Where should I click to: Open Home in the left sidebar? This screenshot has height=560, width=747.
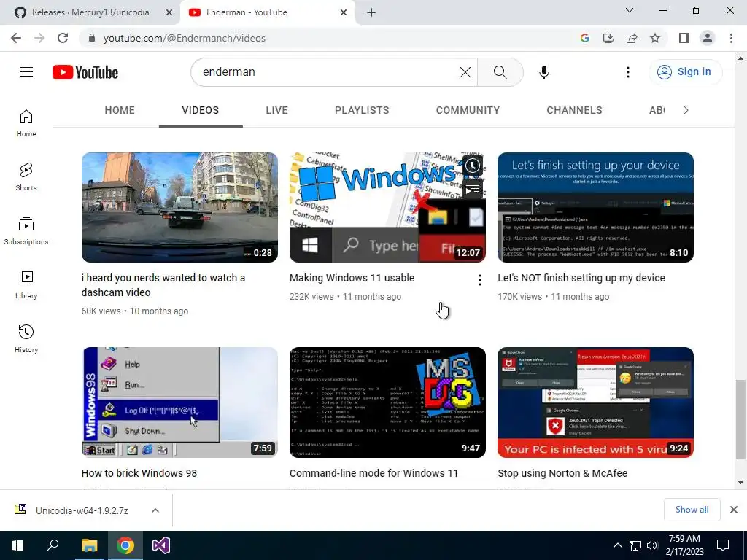pyautogui.click(x=26, y=122)
